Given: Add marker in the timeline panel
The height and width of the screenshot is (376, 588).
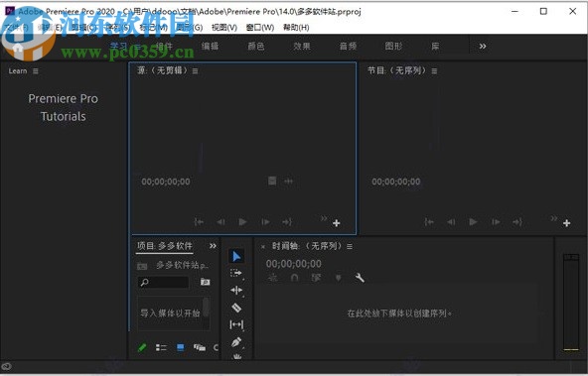Looking at the screenshot, I should pyautogui.click(x=338, y=278).
